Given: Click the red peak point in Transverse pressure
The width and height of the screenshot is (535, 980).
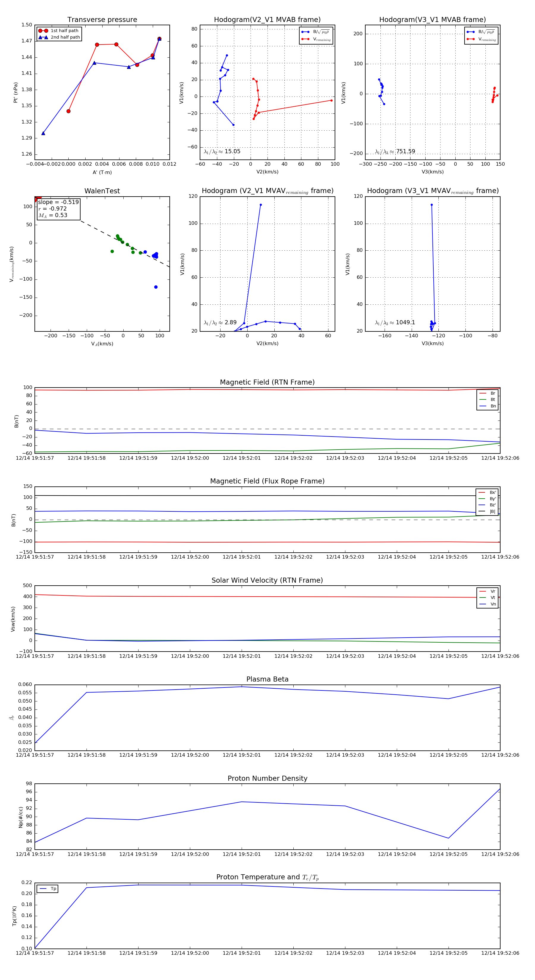Looking at the screenshot, I should coord(160,39).
